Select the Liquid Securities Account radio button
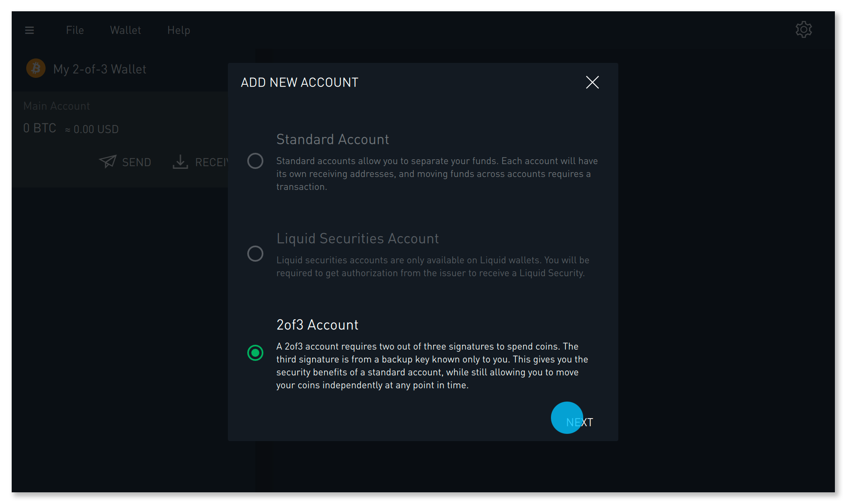This screenshot has width=847, height=504. point(255,254)
